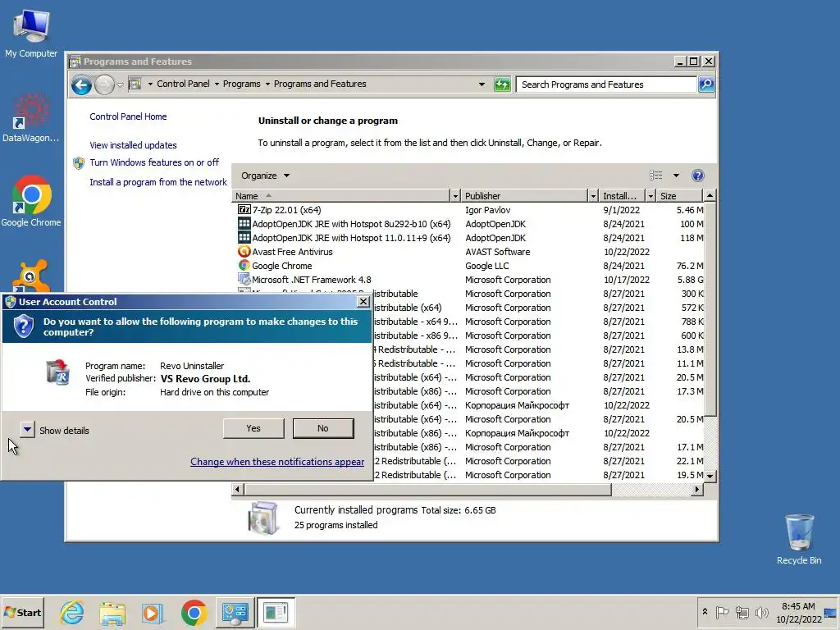Click Install a program from the network
Image resolution: width=840 pixels, height=630 pixels.
coord(158,182)
